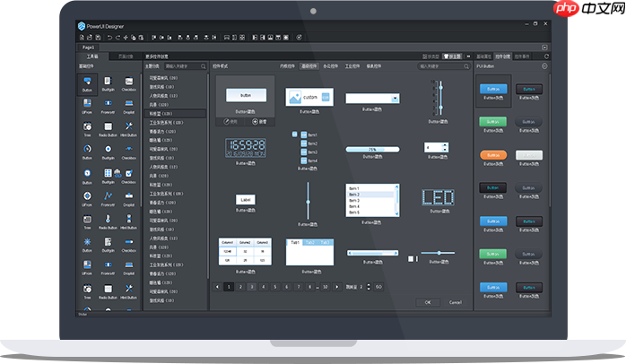Click the copy icon in the toolbar
Viewport: 626px width, 364px height.
[x=134, y=38]
